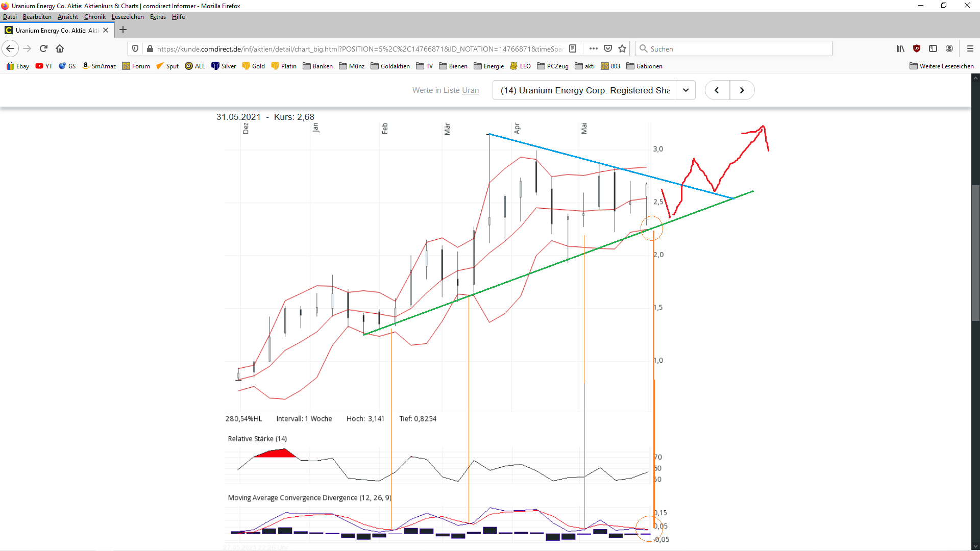
Task: Open the Lesezeichen menu
Action: pyautogui.click(x=128, y=17)
